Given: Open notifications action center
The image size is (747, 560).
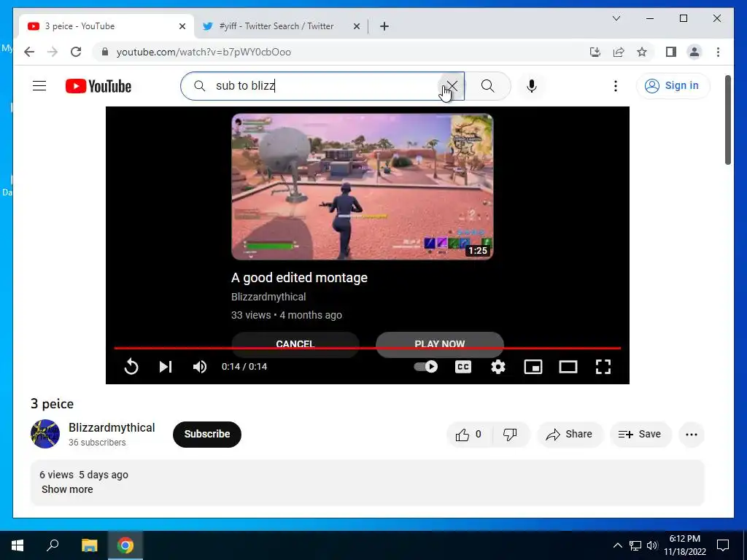Looking at the screenshot, I should pos(723,545).
